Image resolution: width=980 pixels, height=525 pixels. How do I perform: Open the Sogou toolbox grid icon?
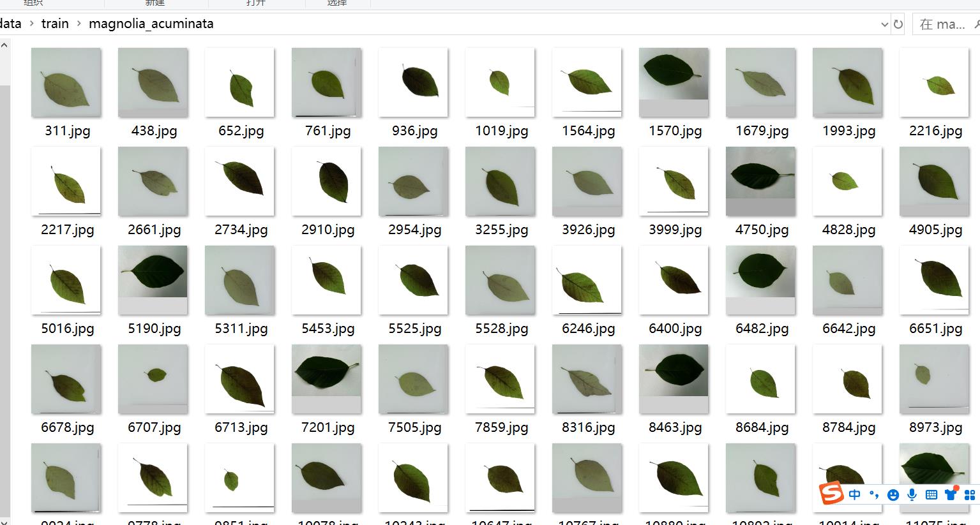coord(970,494)
